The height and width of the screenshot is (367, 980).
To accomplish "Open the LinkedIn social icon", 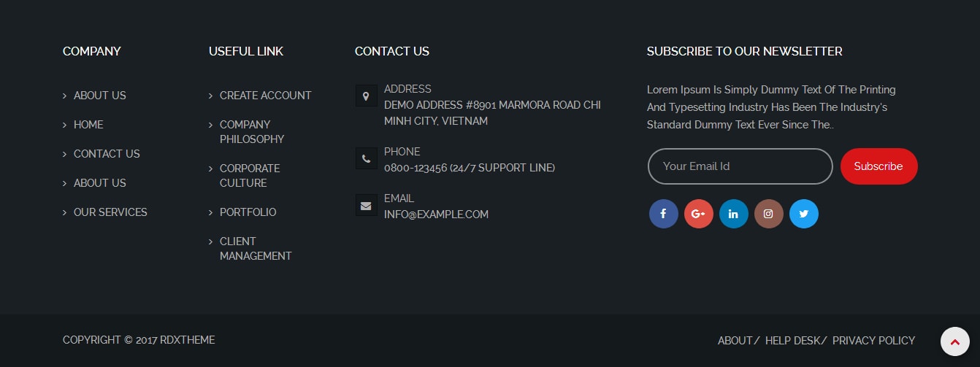I will click(x=733, y=214).
